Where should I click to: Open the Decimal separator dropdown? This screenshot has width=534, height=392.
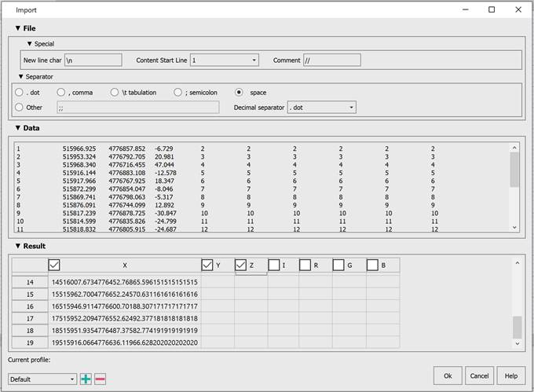coord(322,108)
